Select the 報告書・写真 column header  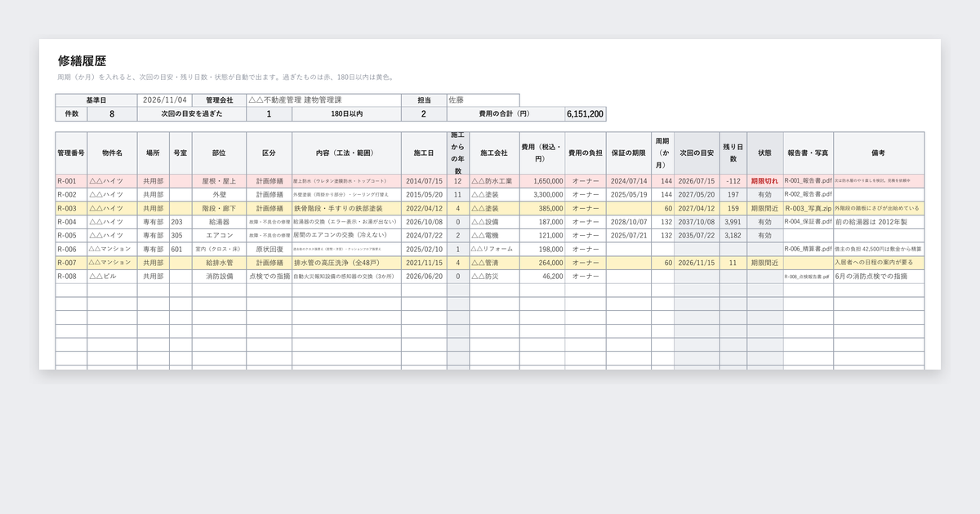point(808,153)
